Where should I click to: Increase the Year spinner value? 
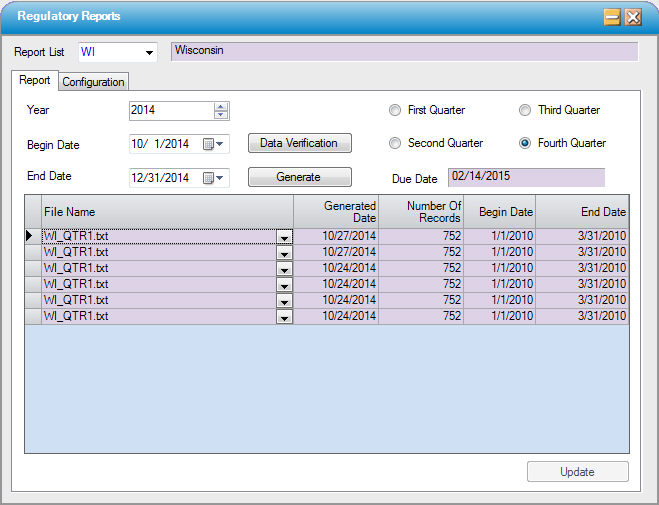pos(221,106)
